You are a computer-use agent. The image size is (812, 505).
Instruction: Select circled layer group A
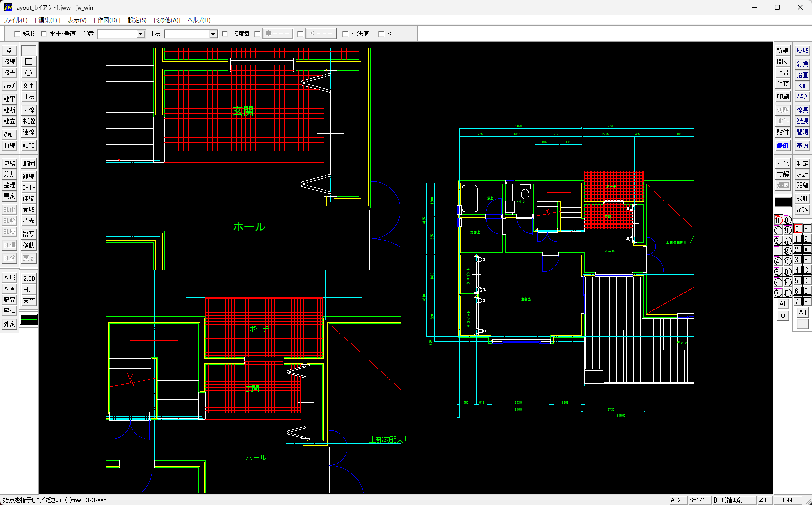pos(787,241)
